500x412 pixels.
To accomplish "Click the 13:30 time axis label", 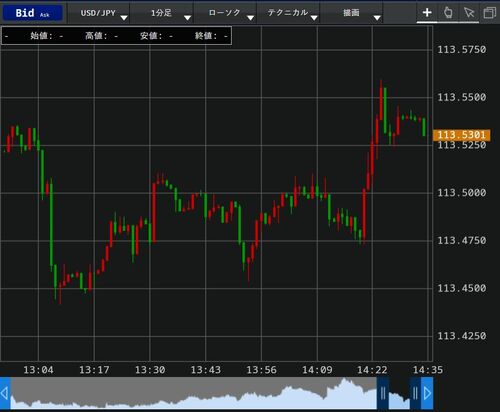I will point(150,370).
